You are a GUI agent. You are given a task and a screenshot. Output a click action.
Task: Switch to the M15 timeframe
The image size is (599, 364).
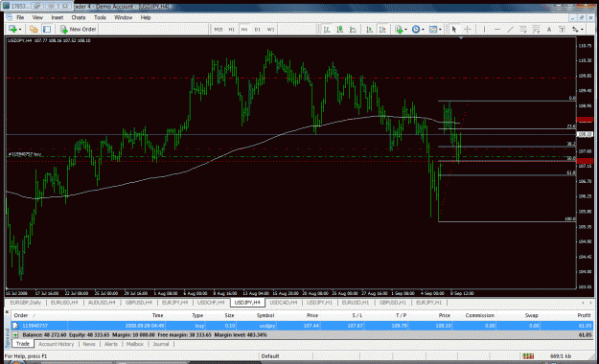219,30
